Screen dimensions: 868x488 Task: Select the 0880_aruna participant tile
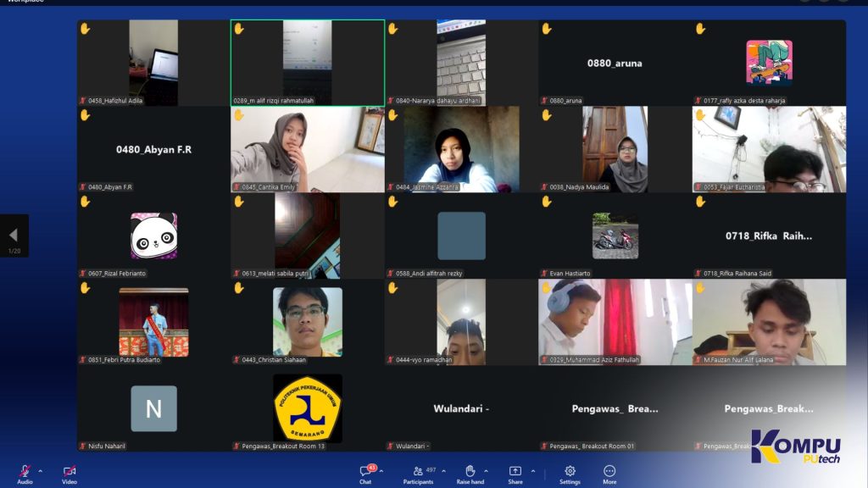615,63
